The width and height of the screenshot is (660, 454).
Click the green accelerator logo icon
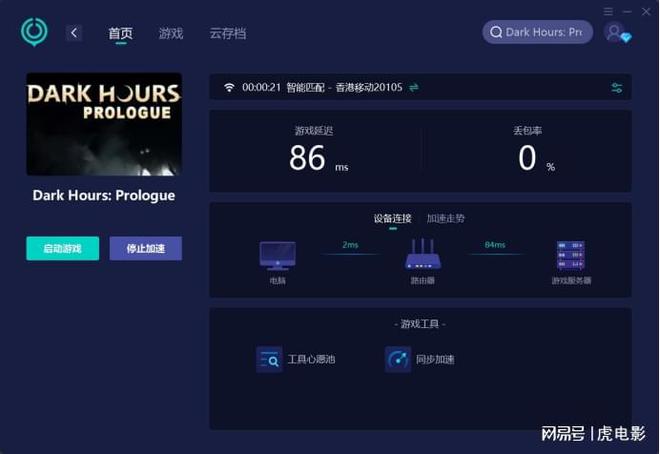(34, 32)
